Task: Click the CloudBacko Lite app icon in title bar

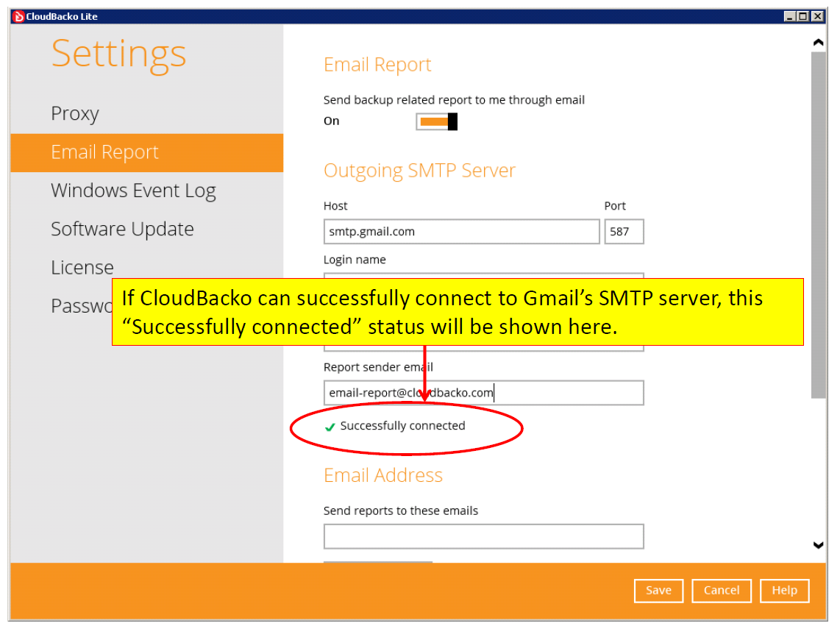Action: click(x=18, y=17)
